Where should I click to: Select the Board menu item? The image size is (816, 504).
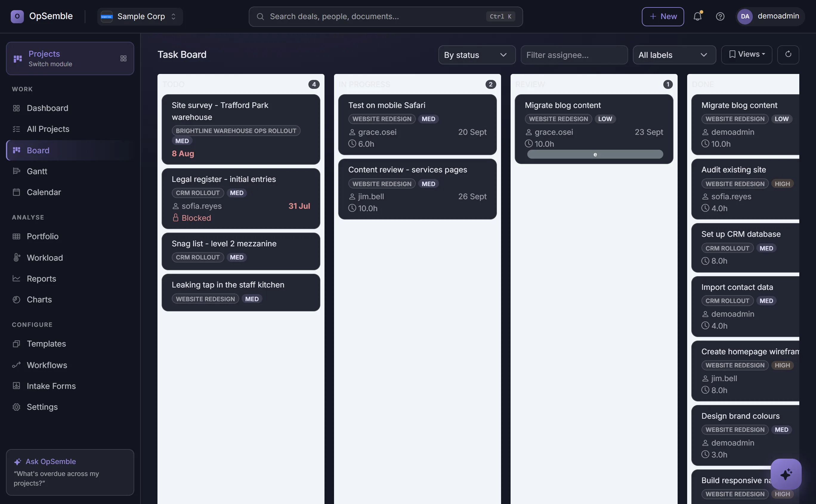[70, 150]
